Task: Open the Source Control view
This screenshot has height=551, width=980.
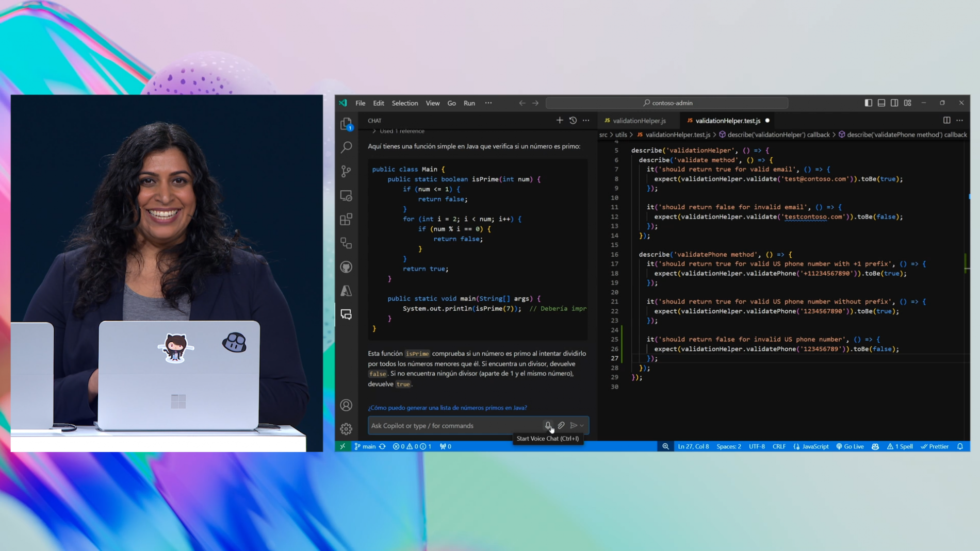Action: click(346, 171)
